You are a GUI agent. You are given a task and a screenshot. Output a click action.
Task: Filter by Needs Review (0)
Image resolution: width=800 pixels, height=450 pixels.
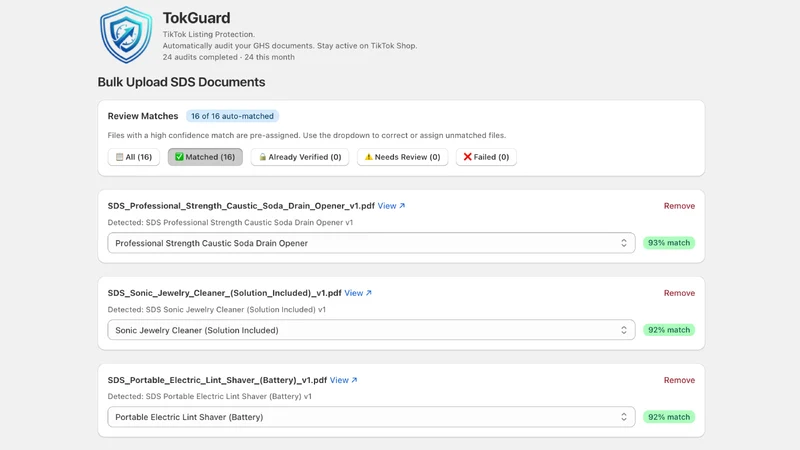(x=403, y=157)
